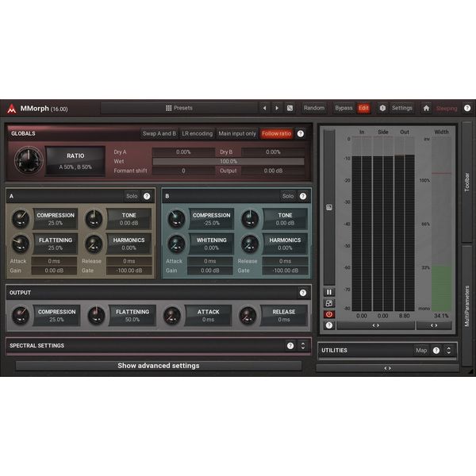Click panel A Tone knob
The image size is (476, 476).
pyautogui.click(x=94, y=219)
